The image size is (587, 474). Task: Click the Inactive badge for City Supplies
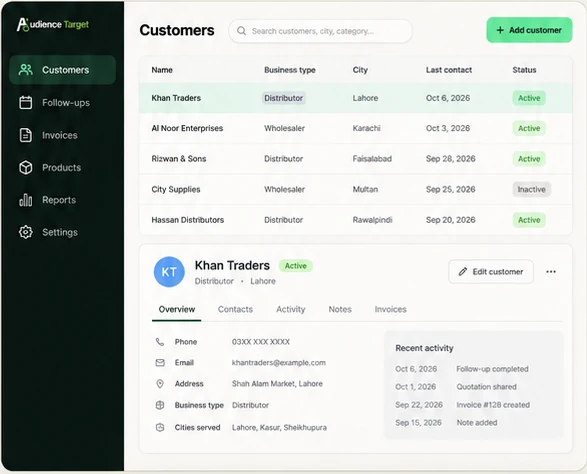(531, 189)
